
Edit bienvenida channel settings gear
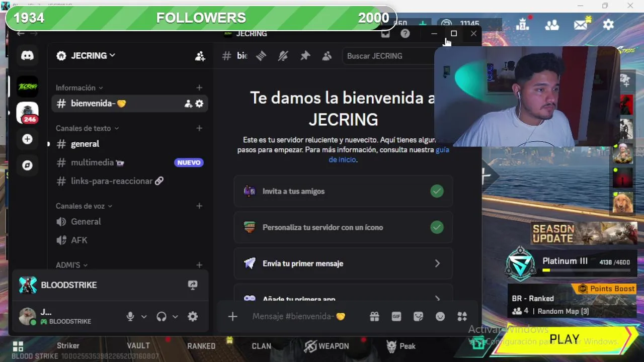pyautogui.click(x=199, y=104)
